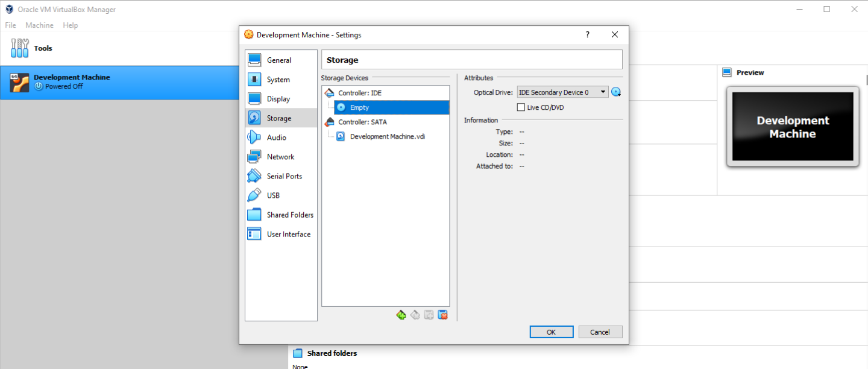
Task: Click the question mark help button
Action: click(x=588, y=35)
